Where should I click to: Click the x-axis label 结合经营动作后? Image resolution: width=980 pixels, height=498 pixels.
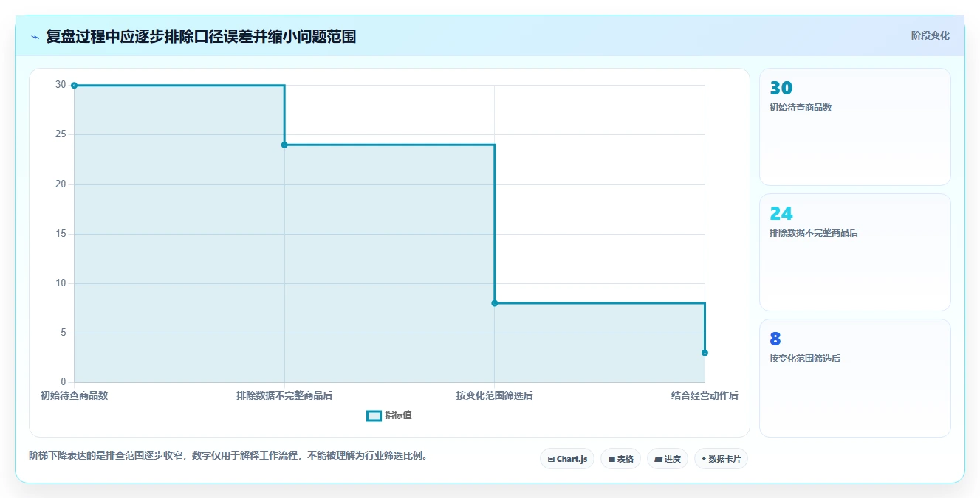(x=705, y=395)
